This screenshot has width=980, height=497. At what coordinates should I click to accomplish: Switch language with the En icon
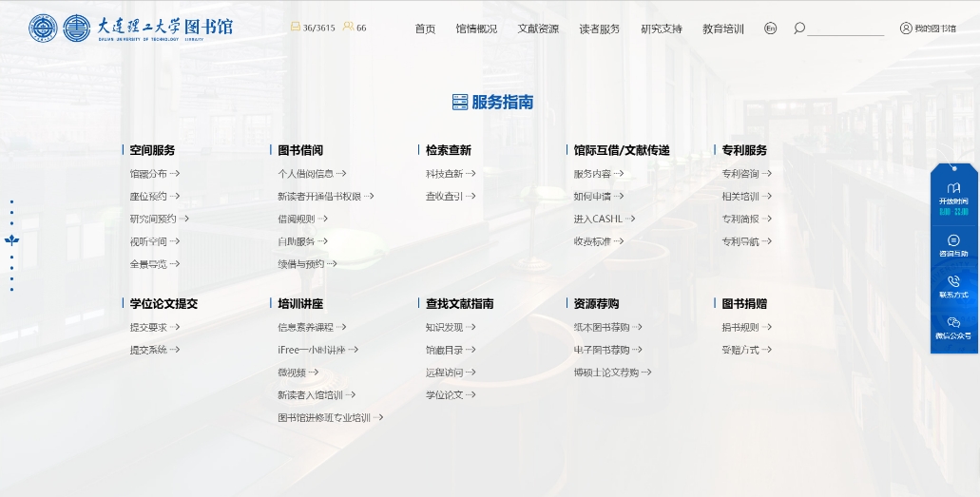pos(770,29)
